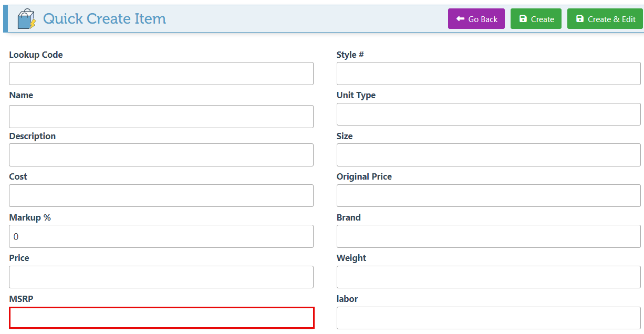Select the Original Price input

coord(489,195)
